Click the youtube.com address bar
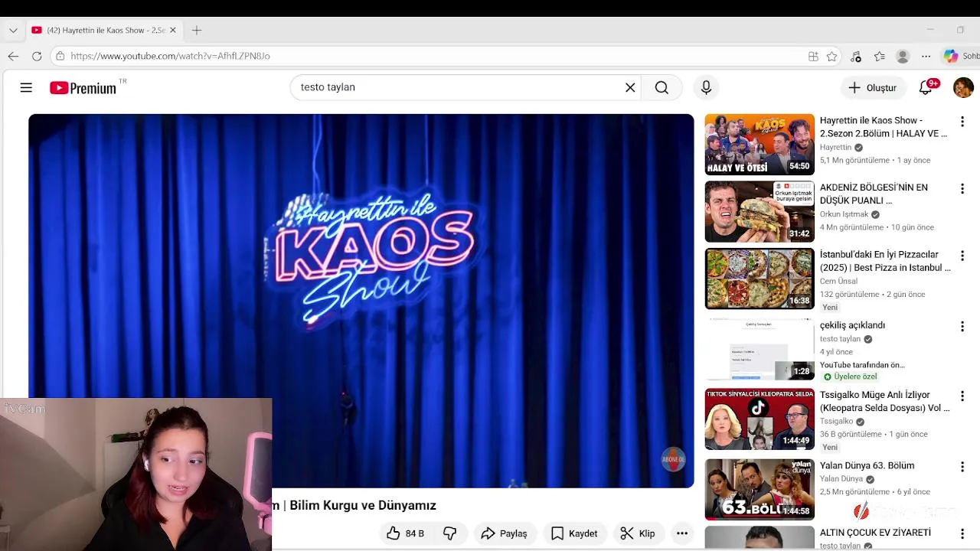This screenshot has height=551, width=980. 429,56
